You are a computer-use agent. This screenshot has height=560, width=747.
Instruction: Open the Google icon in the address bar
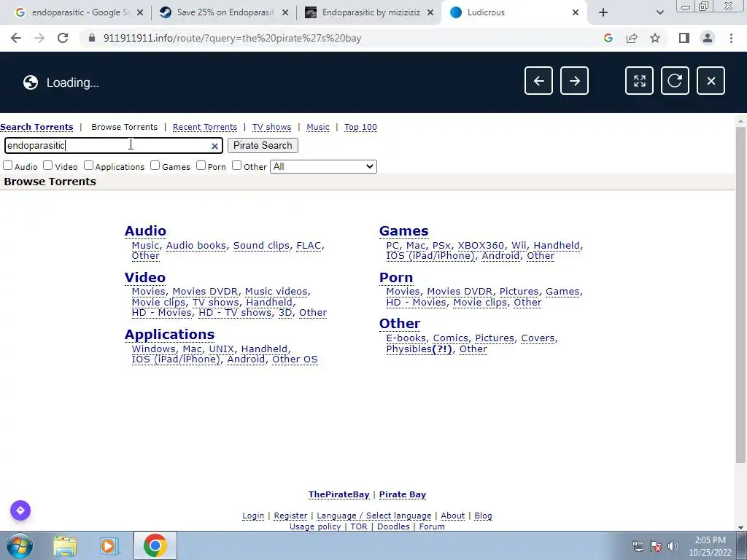coord(608,38)
